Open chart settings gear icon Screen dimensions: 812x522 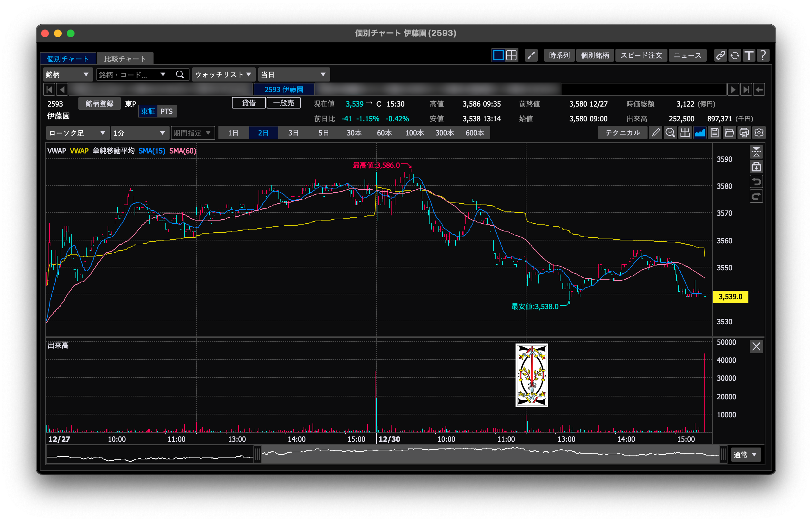point(759,133)
